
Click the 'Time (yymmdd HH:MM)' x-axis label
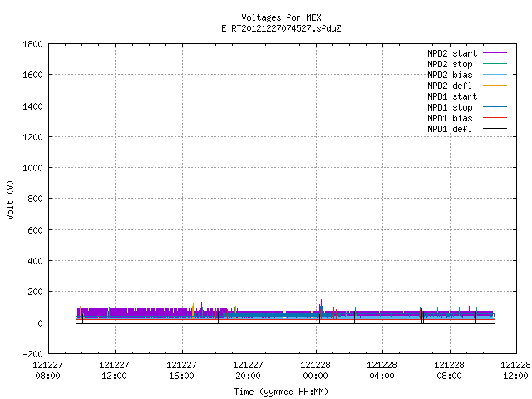(281, 392)
